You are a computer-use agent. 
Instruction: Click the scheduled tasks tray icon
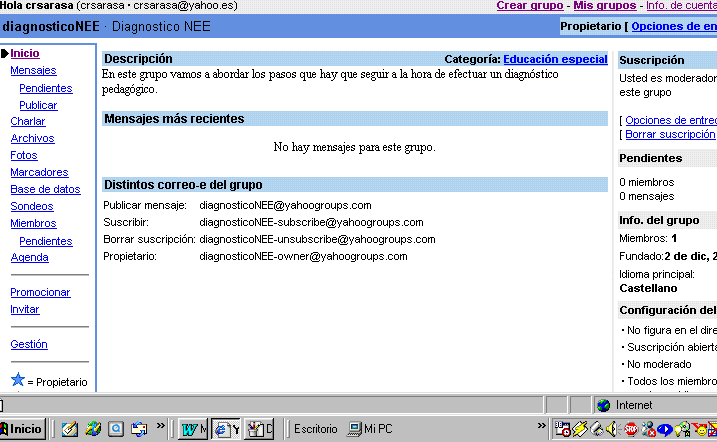(562, 429)
